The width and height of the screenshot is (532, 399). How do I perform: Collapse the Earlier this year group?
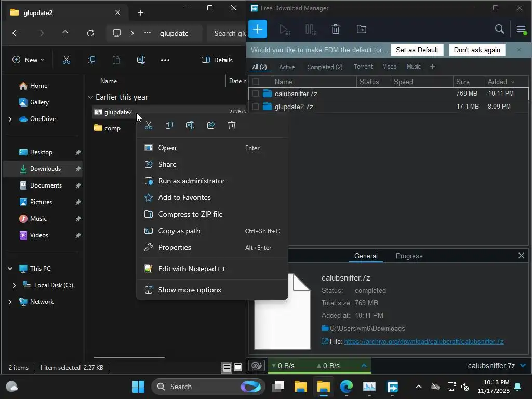click(90, 97)
